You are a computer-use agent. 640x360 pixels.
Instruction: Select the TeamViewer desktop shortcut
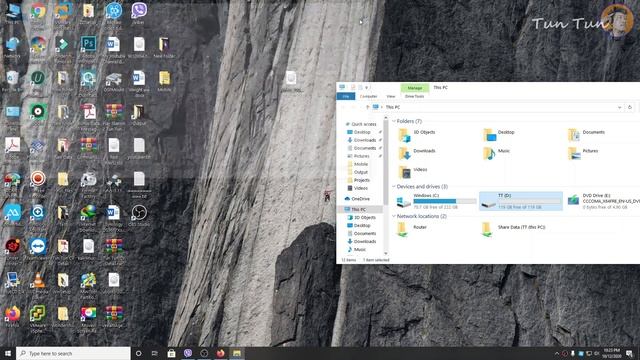(x=38, y=247)
